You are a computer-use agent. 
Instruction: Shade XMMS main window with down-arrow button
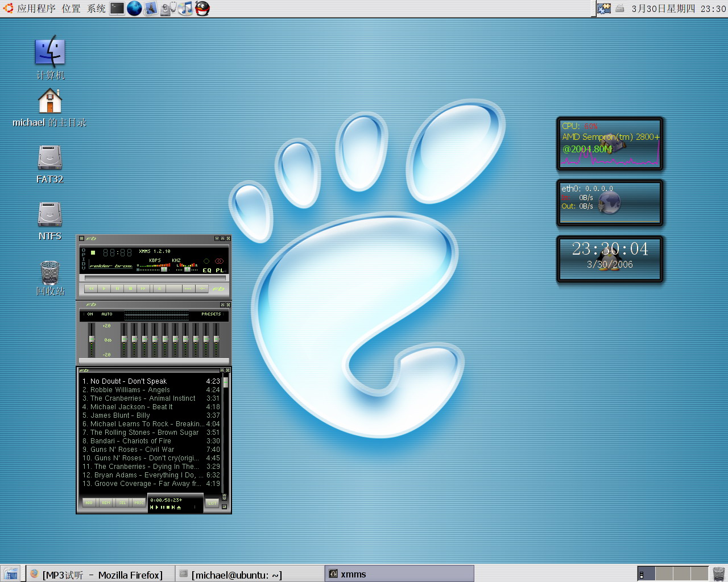tap(217, 238)
